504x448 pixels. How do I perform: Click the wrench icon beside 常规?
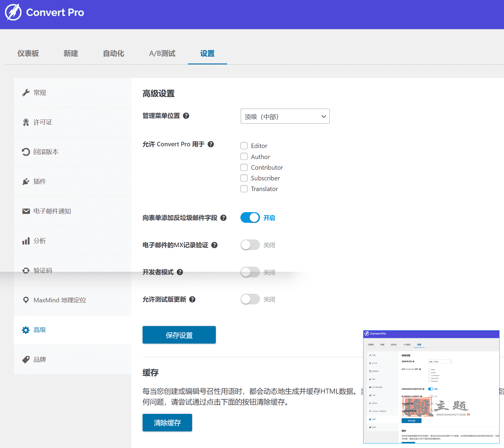26,93
